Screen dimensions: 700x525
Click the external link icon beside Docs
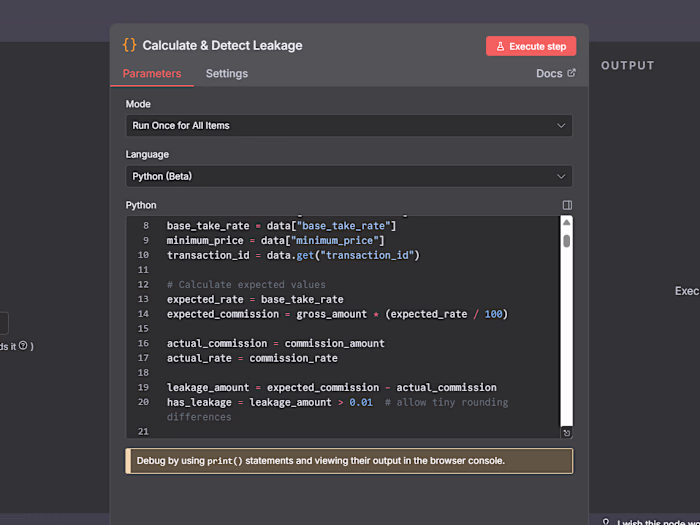click(x=571, y=73)
